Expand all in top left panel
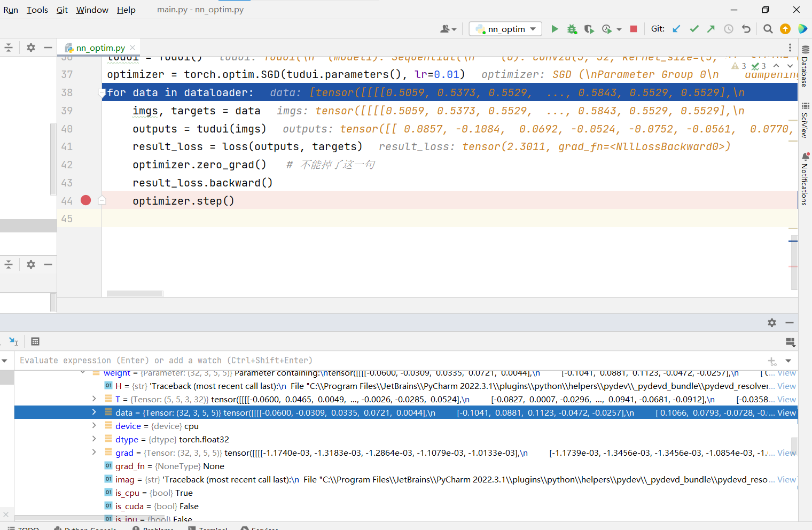This screenshot has height=530, width=812. 9,48
